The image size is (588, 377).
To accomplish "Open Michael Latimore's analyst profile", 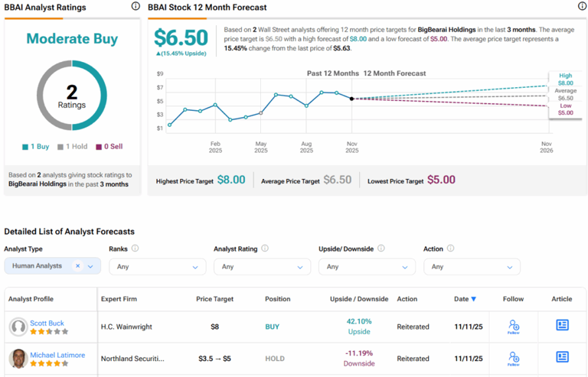I will 57,355.
